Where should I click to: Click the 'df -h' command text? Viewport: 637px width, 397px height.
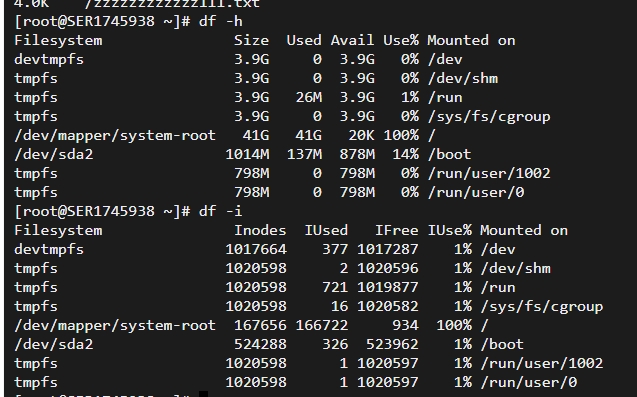[221, 21]
